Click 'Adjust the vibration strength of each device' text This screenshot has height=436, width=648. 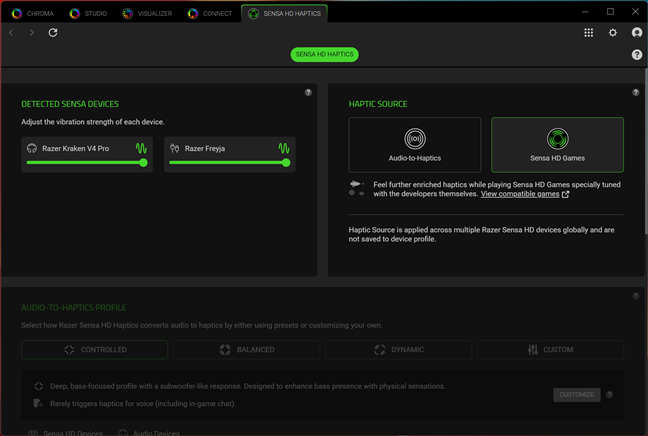click(x=93, y=122)
